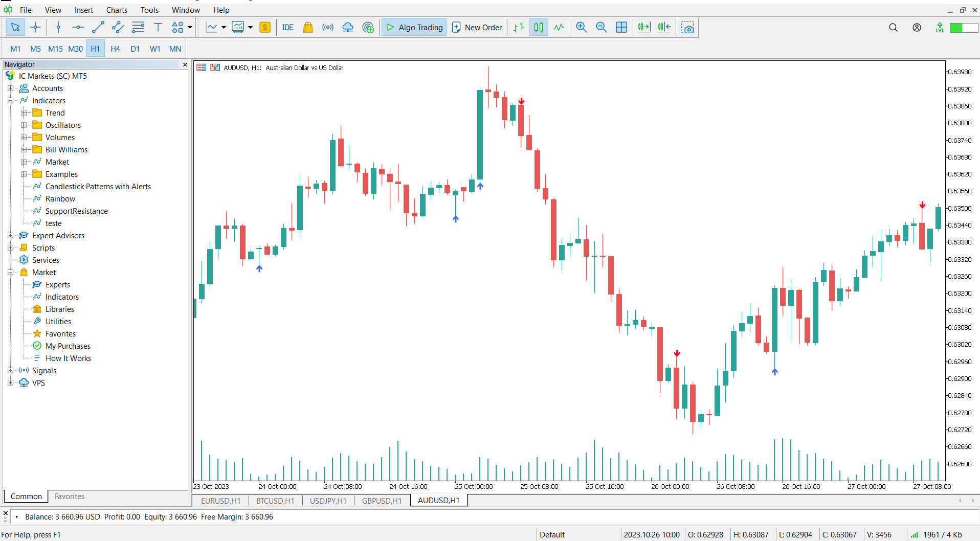The width and height of the screenshot is (980, 541).
Task: Select the Crosshair tool
Action: [36, 27]
